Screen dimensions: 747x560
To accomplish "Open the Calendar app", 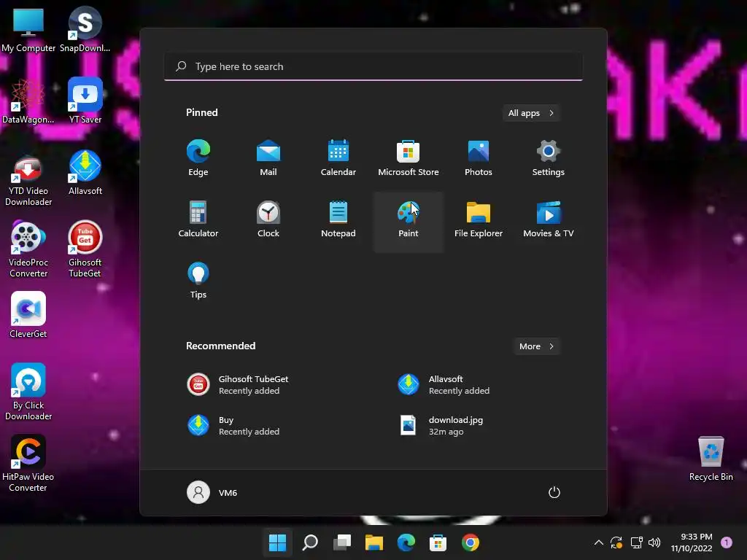I will pyautogui.click(x=338, y=157).
